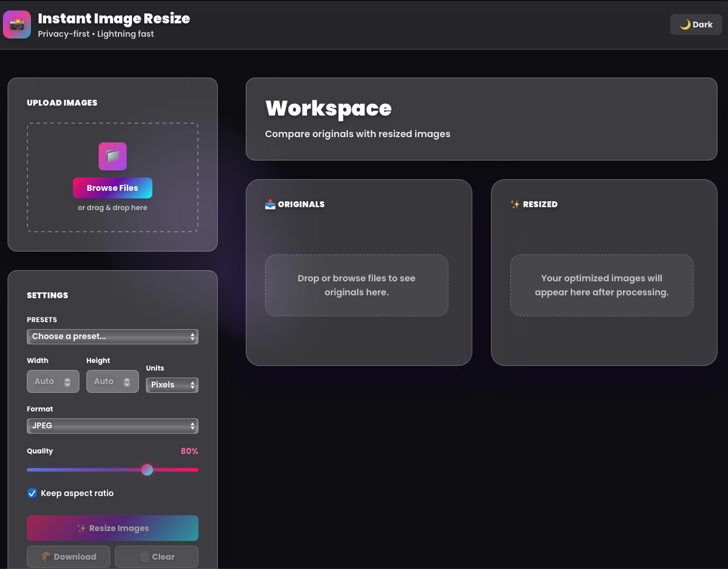Click the Workspace heading
The image size is (728, 569).
click(329, 109)
